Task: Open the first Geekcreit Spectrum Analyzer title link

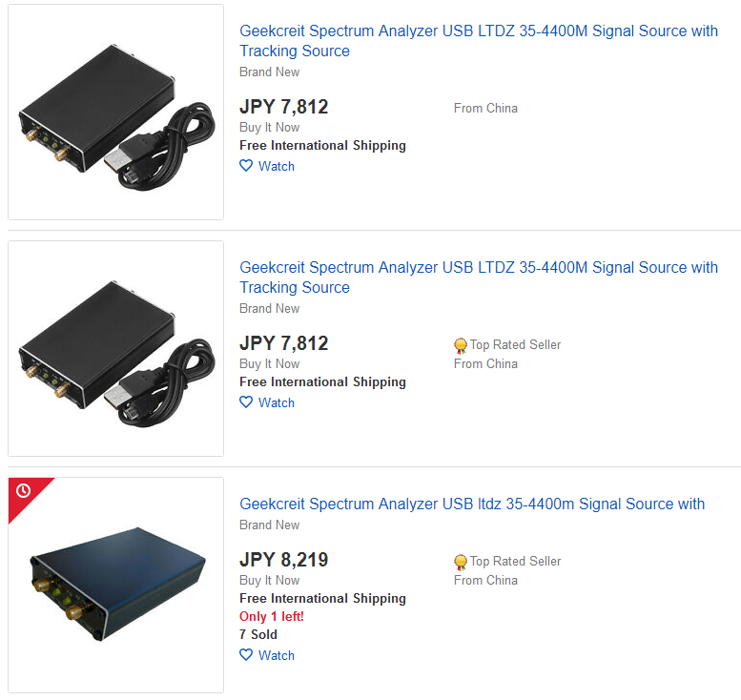Action: pos(479,41)
